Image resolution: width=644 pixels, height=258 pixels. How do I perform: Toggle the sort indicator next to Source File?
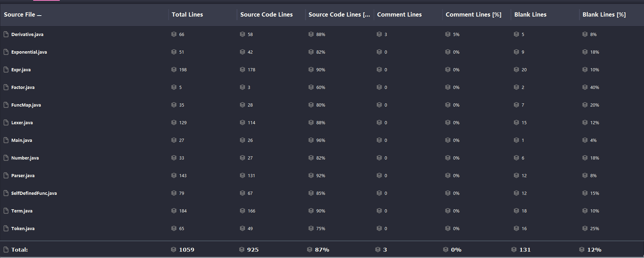[39, 15]
